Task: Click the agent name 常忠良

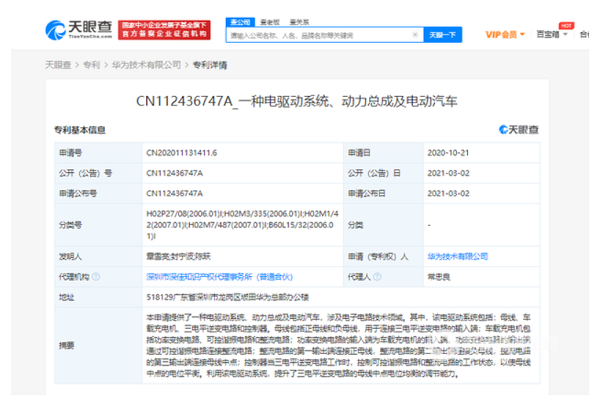Action: point(439,277)
